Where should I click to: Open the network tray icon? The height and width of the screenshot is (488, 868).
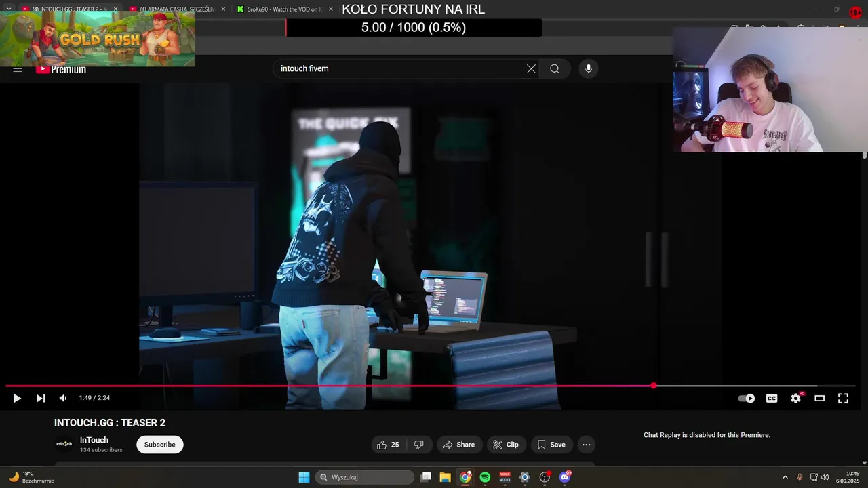coord(814,477)
